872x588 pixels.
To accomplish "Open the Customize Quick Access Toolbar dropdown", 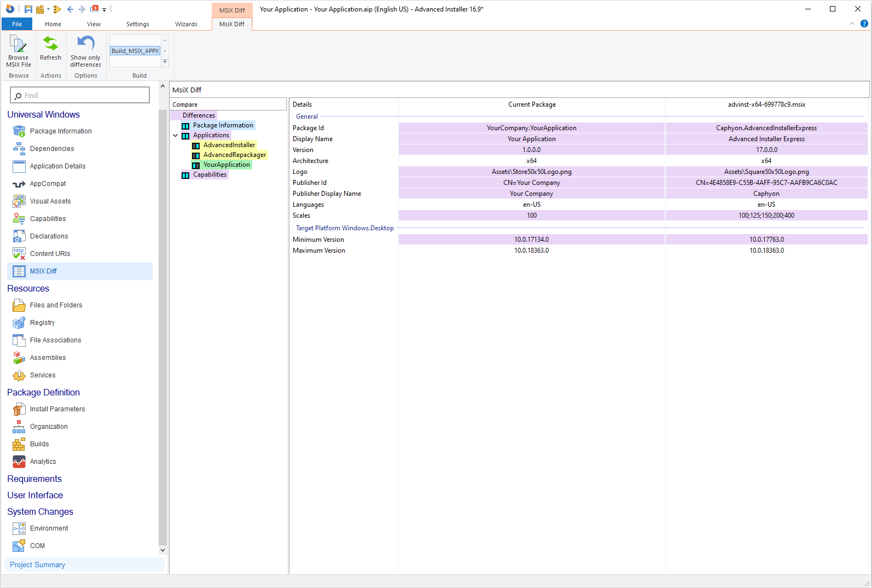I will [x=104, y=10].
